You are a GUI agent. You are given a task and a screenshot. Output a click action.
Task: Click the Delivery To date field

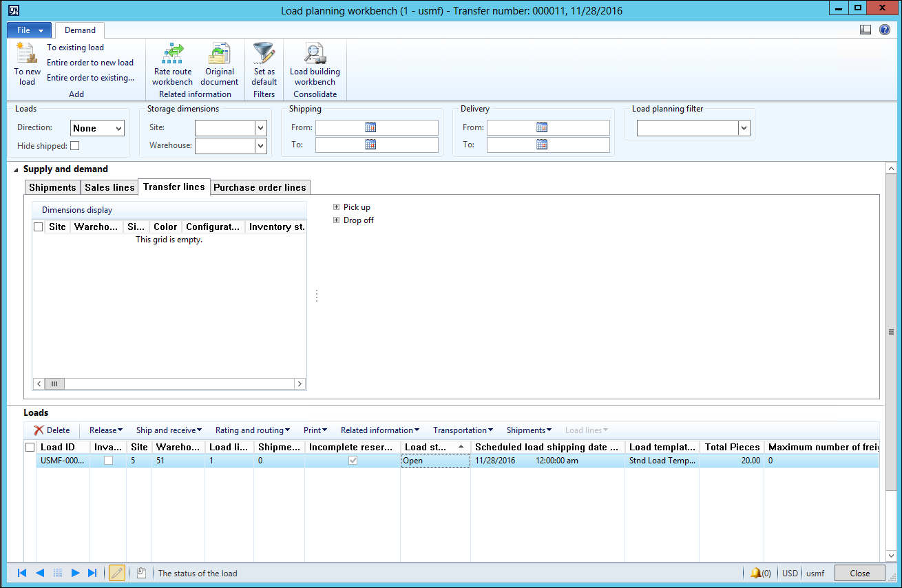[548, 145]
